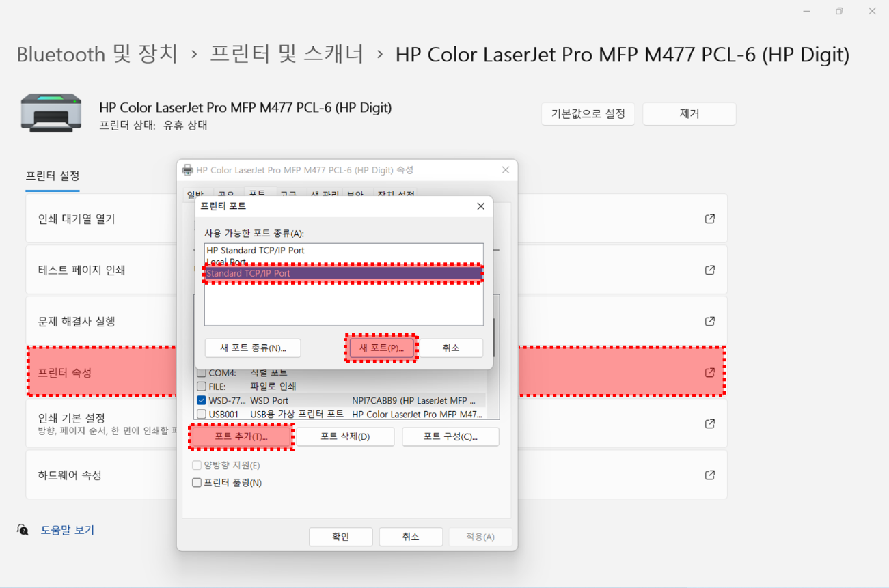889x588 pixels.
Task: Select HP Standard TCP/IP Port in the list
Action: [x=344, y=250]
